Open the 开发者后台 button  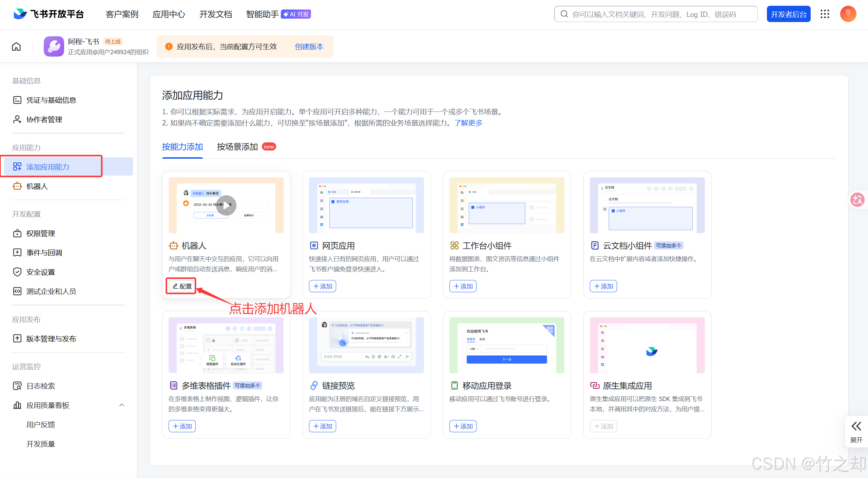coord(788,14)
